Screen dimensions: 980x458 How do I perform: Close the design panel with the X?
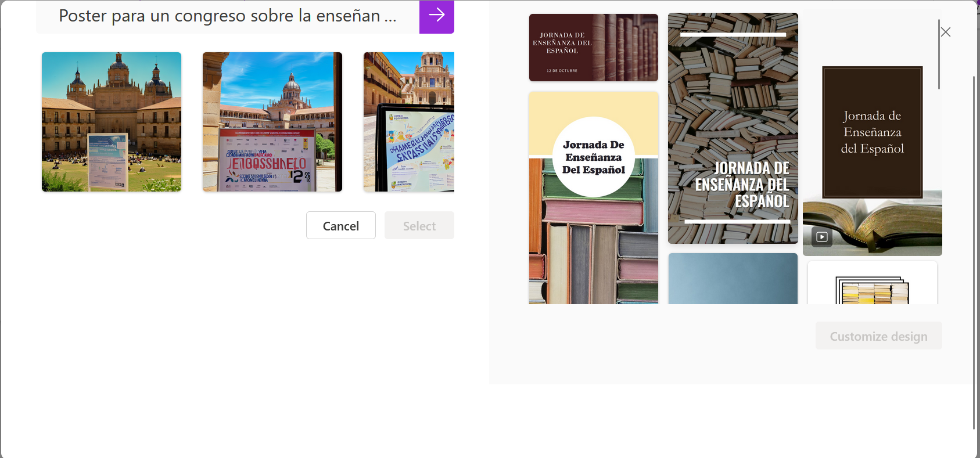click(x=946, y=32)
